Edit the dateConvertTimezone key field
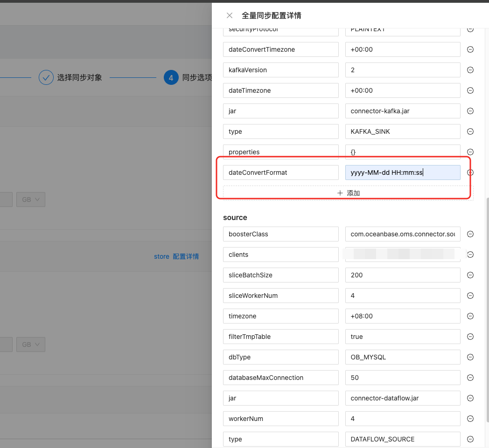489x448 pixels. (281, 49)
